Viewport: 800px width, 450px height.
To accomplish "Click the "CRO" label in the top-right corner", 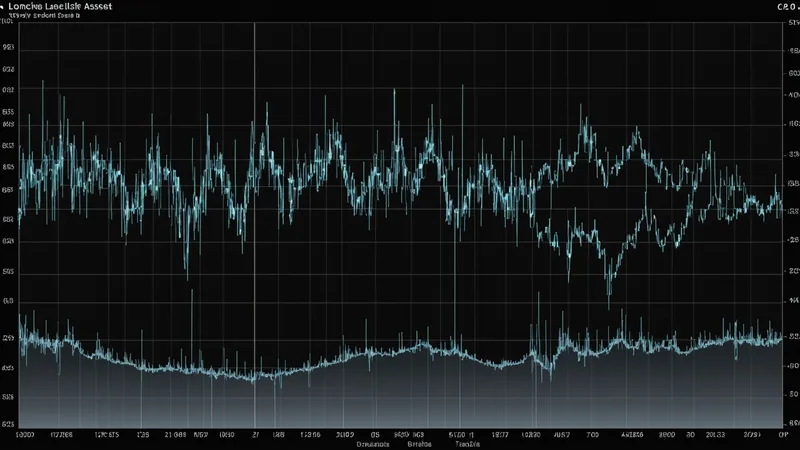I will click(788, 7).
